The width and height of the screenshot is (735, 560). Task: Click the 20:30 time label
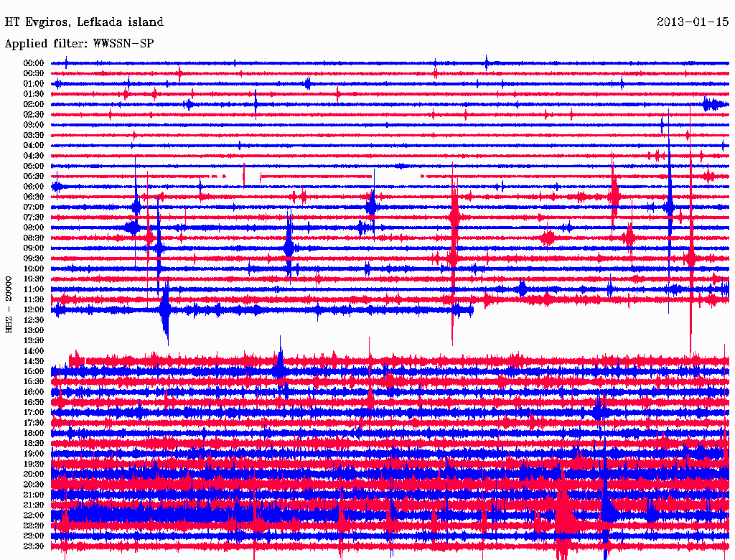[x=34, y=485]
